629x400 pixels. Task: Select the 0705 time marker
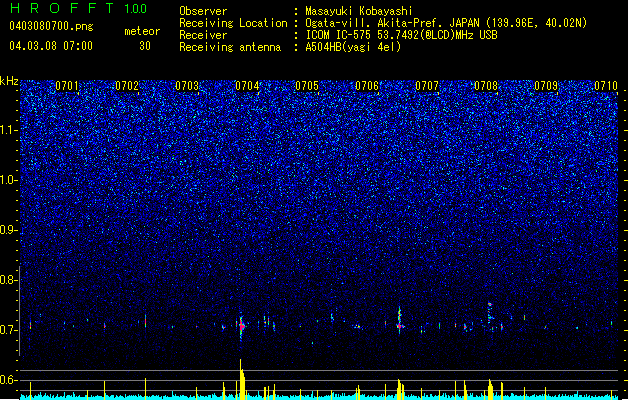[x=307, y=86]
